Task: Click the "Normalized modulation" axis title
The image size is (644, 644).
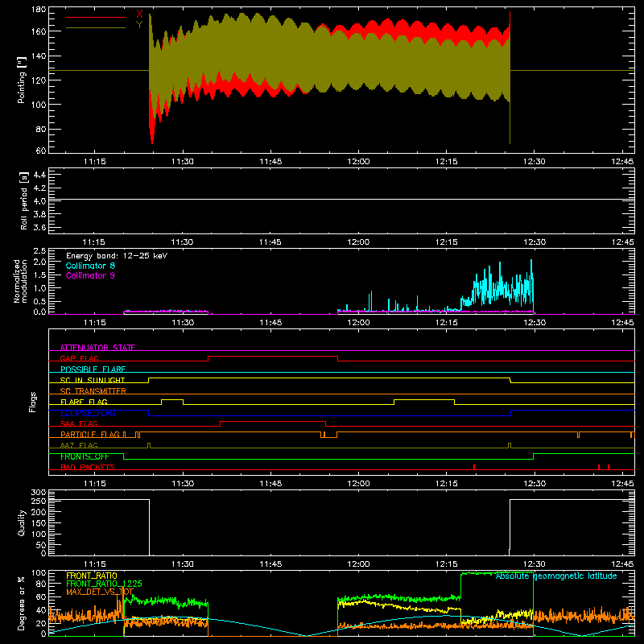Action: tap(20, 281)
